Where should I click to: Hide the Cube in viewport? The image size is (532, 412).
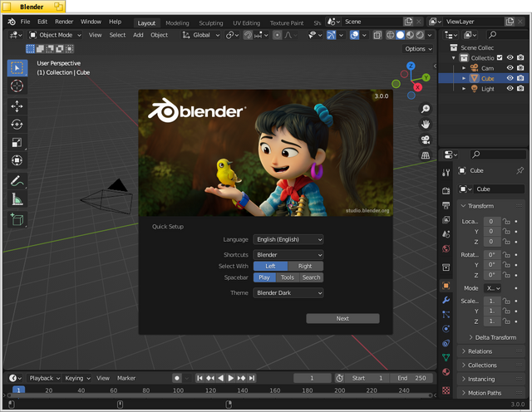pos(510,78)
